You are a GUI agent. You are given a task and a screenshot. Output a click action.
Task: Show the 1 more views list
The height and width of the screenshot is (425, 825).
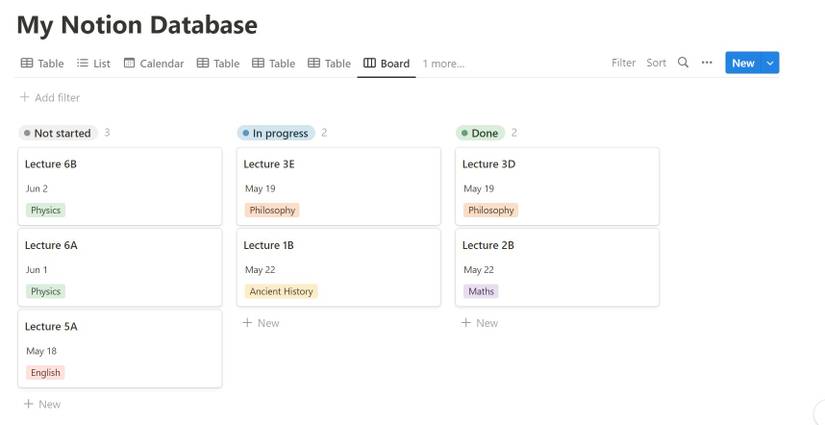[443, 63]
